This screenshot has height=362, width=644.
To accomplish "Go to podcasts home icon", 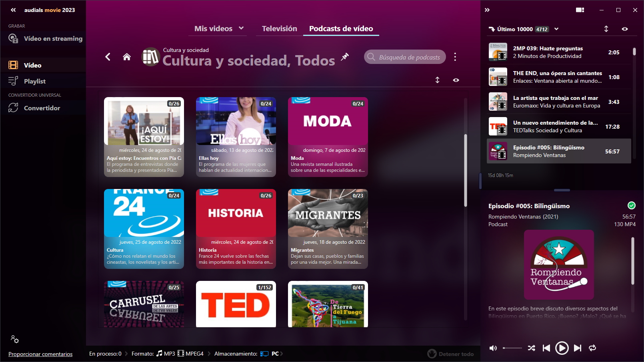I will tap(127, 57).
